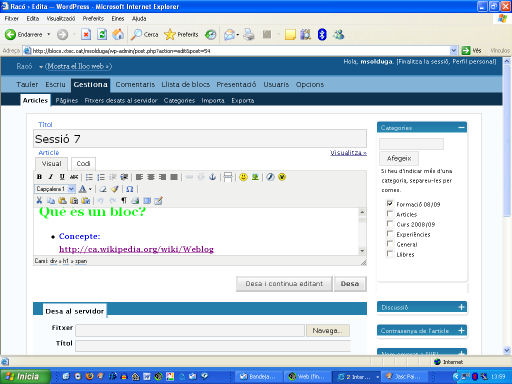Switch to the Codi editor tab

coord(83,164)
